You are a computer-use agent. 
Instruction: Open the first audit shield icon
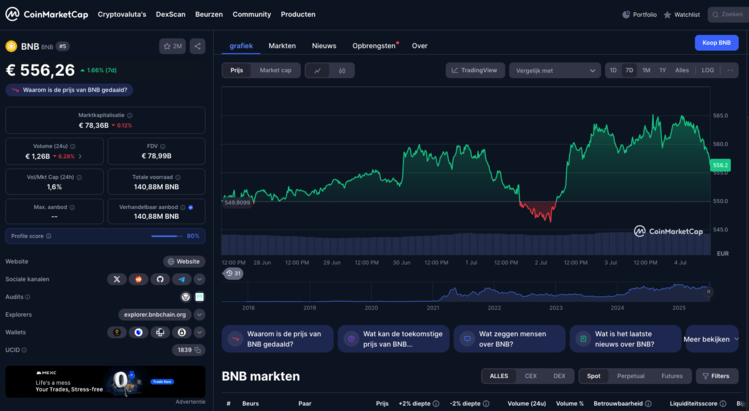(186, 297)
